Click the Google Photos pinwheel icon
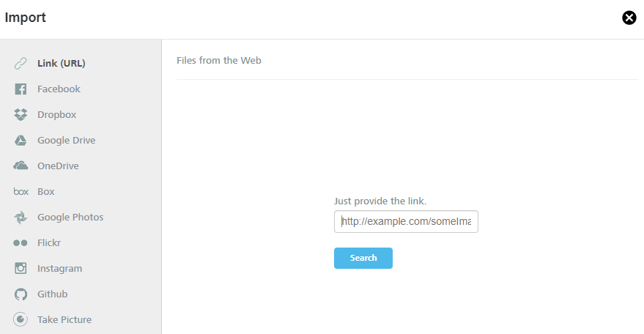This screenshot has height=334, width=644. [x=21, y=218]
